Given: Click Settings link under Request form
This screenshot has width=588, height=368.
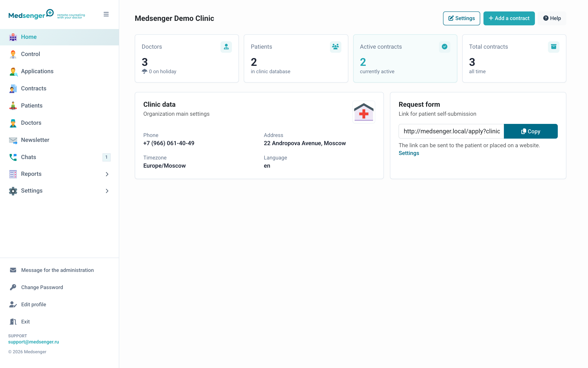Looking at the screenshot, I should 409,153.
